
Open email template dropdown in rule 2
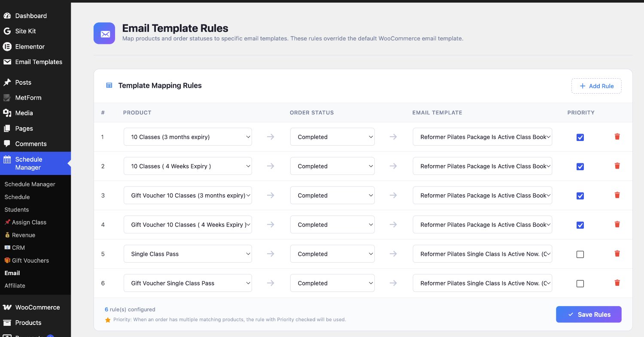[482, 166]
